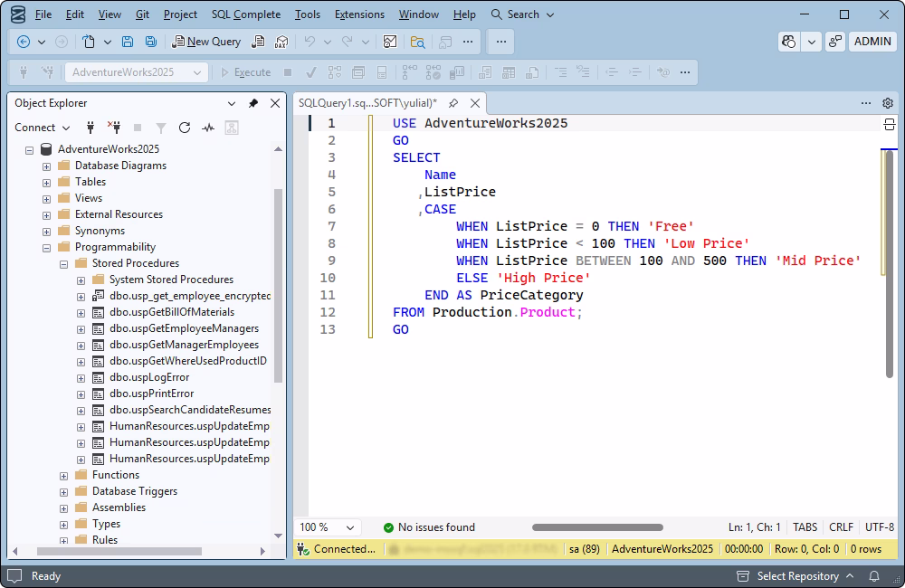Click the Object Explorer vertical scrollbar
Image resolution: width=905 pixels, height=588 pixels.
(x=278, y=286)
